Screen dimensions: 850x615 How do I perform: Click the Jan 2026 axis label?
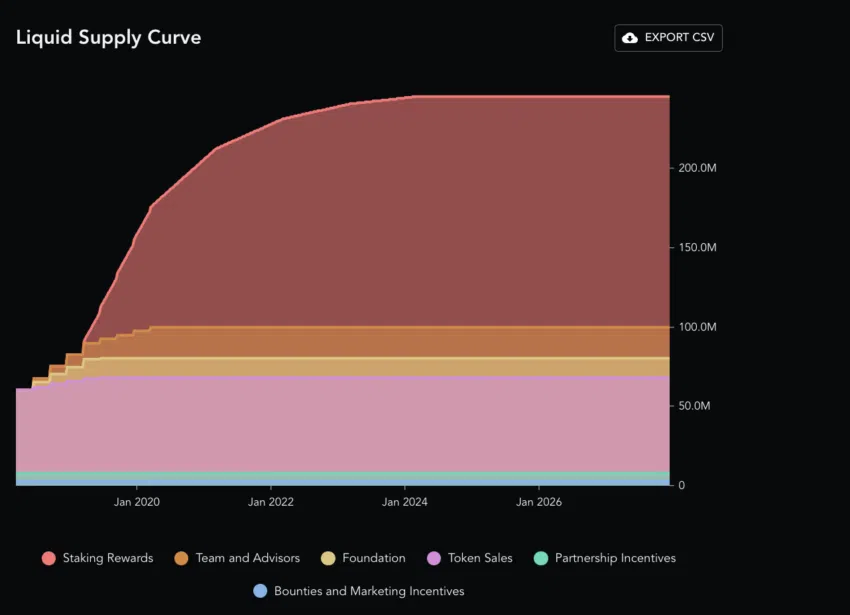click(x=539, y=502)
